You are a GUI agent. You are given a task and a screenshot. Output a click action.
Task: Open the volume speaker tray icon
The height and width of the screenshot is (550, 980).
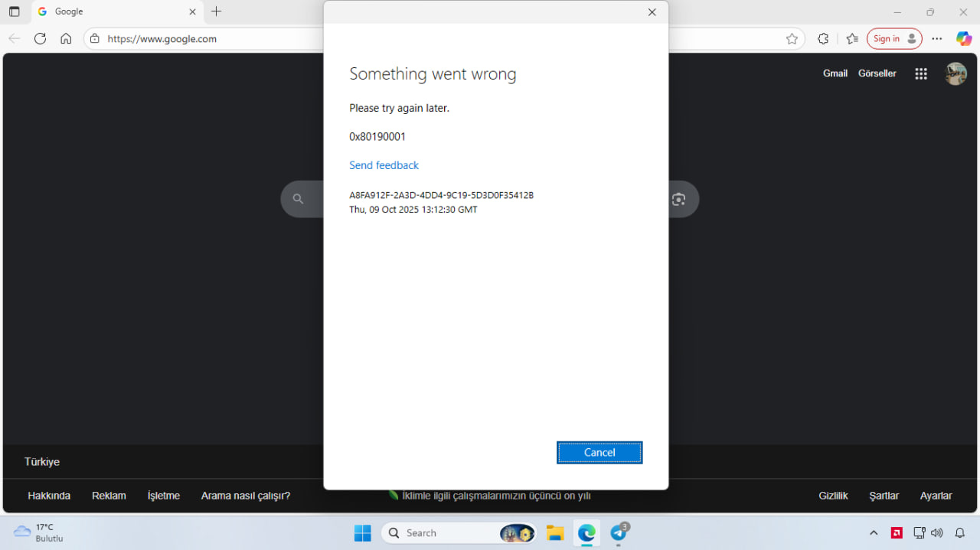pos(936,533)
